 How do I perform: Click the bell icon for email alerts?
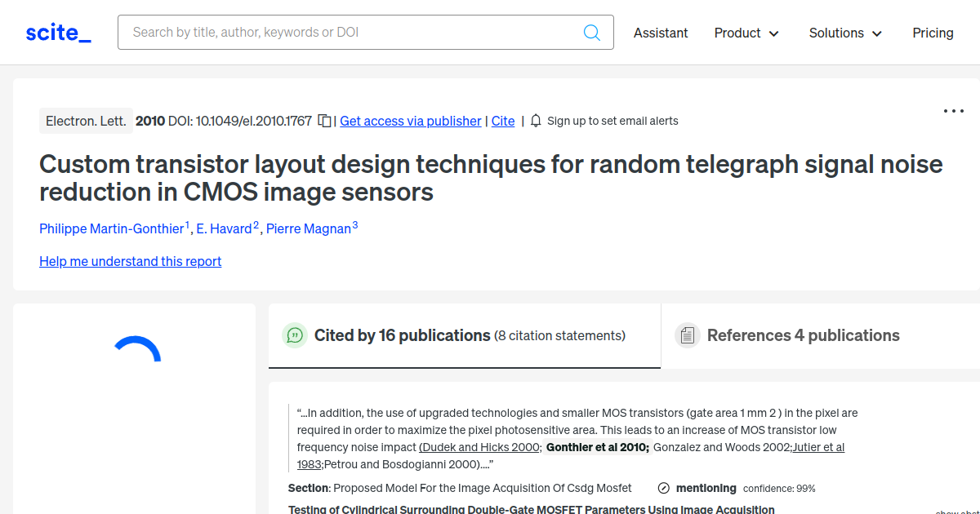coord(536,121)
